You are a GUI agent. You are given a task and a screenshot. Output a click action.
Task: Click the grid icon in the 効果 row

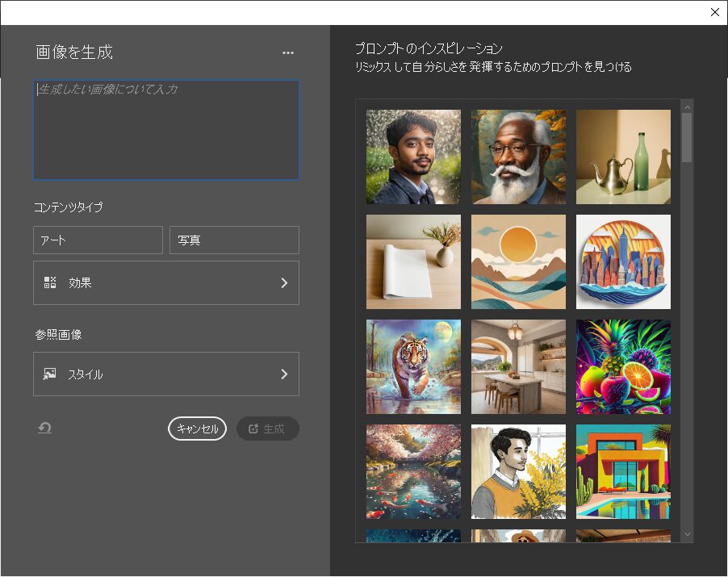tap(50, 282)
